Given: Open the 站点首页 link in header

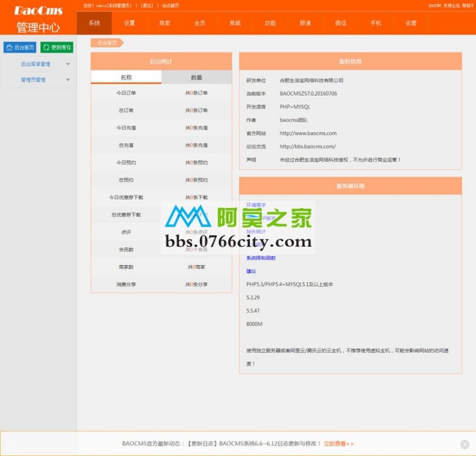Looking at the screenshot, I should coord(170,6).
